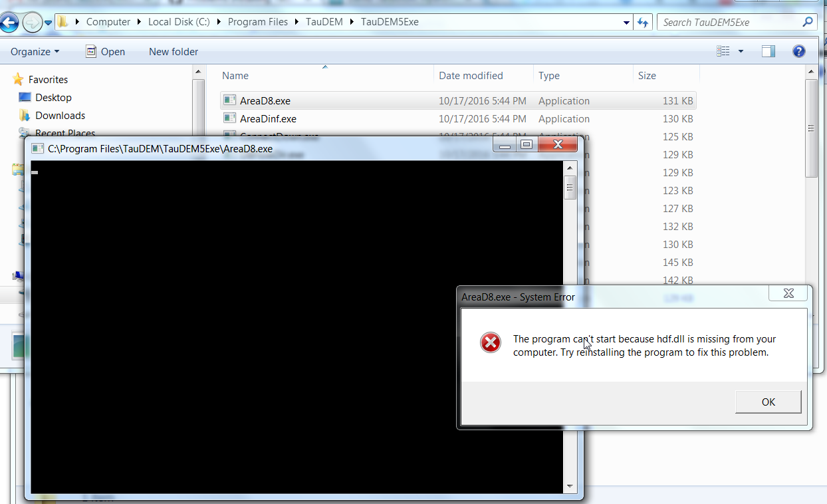This screenshot has width=827, height=504.
Task: Click the search magnifier icon
Action: coord(808,21)
